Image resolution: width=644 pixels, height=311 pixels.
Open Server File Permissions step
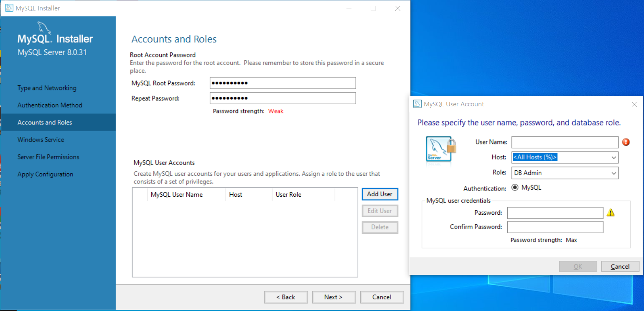pos(48,157)
